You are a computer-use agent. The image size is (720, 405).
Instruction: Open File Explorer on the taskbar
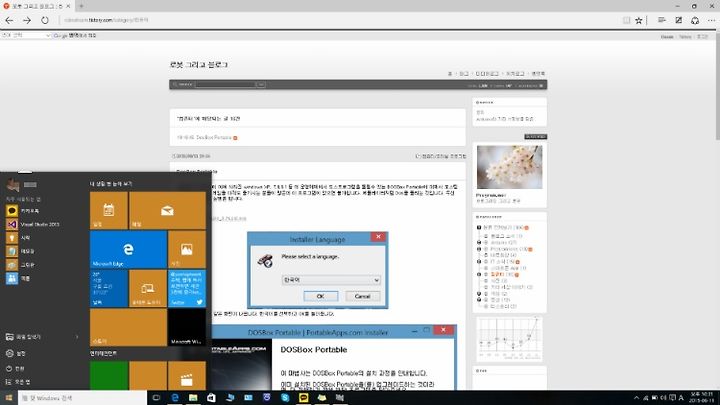[x=193, y=398]
